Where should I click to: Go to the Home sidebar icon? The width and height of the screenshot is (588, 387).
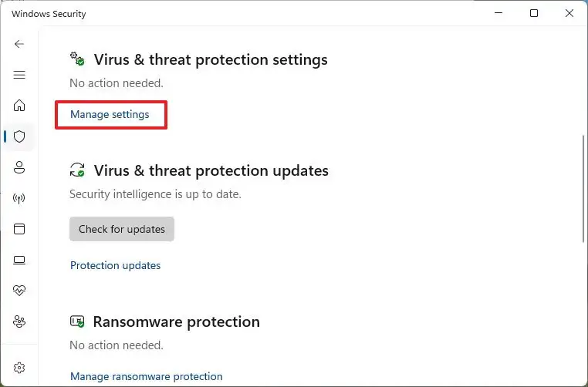(19, 106)
